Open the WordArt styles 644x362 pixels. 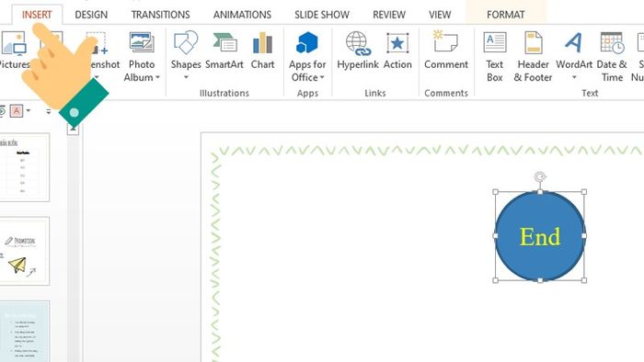tap(574, 55)
